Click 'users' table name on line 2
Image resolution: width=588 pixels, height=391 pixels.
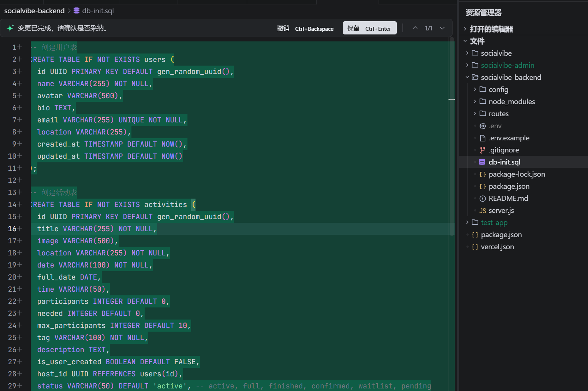155,59
